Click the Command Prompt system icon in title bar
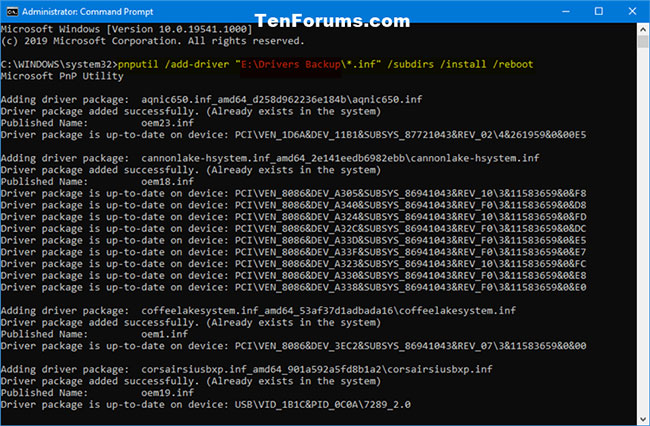The width and height of the screenshot is (650, 426). point(12,12)
